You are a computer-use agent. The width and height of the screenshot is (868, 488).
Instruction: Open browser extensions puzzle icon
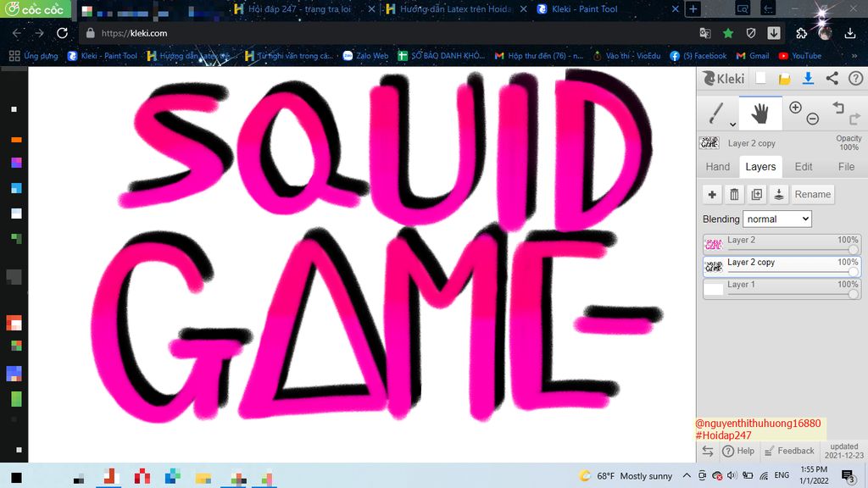(x=801, y=33)
